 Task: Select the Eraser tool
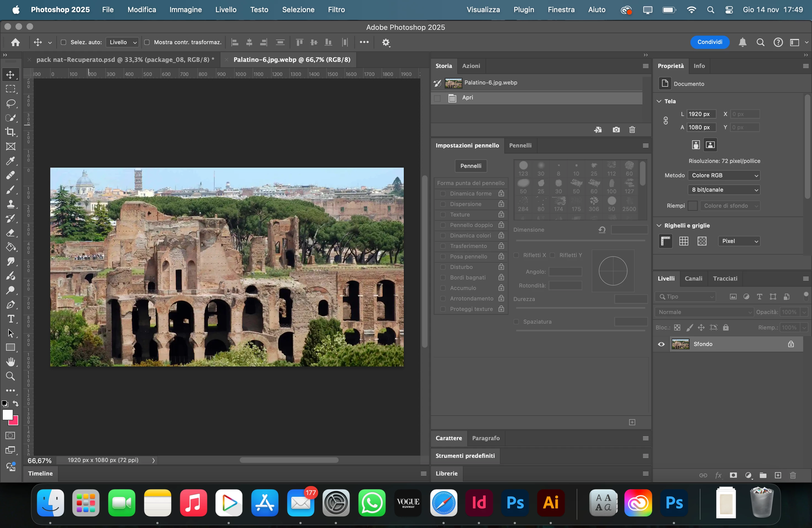[x=10, y=233]
